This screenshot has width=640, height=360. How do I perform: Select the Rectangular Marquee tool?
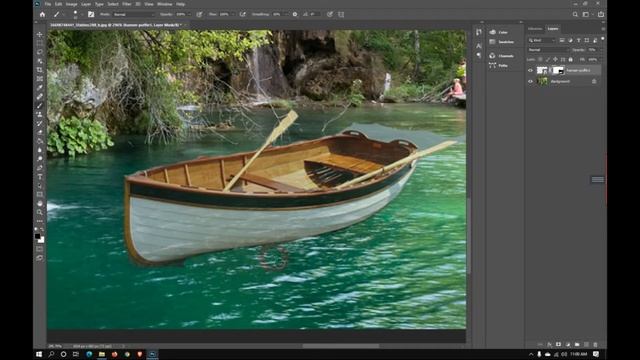[x=40, y=43]
